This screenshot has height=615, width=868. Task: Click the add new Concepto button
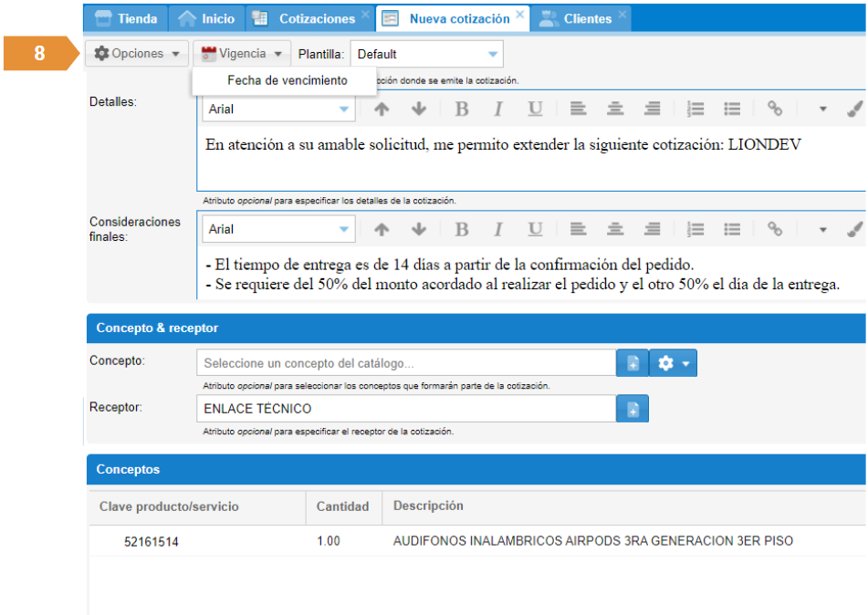coord(633,363)
